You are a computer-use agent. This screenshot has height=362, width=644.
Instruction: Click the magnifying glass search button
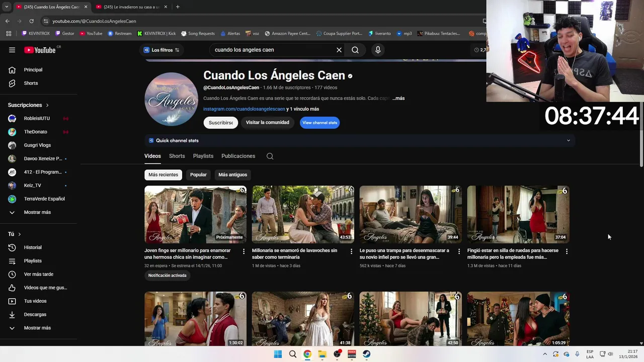pos(355,50)
